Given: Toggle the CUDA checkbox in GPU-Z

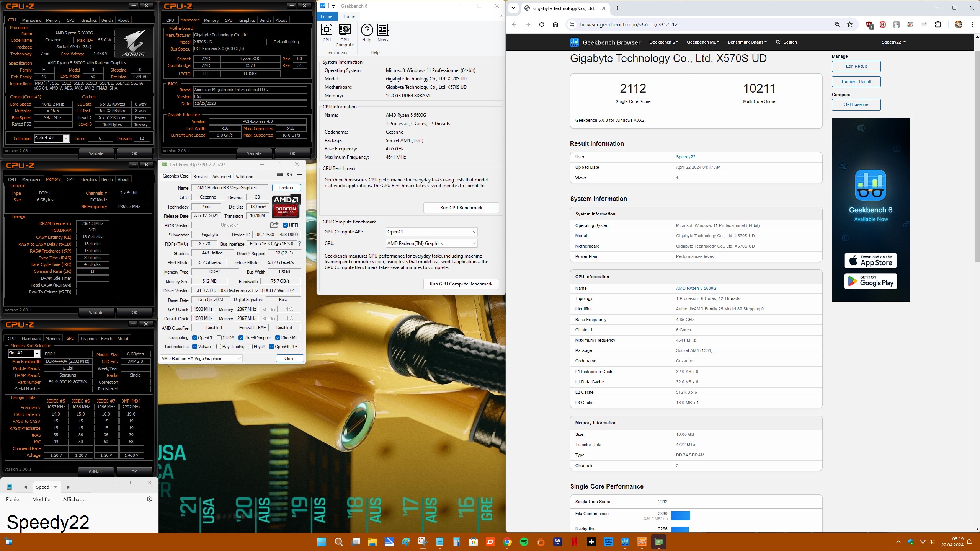Looking at the screenshot, I should click(219, 338).
